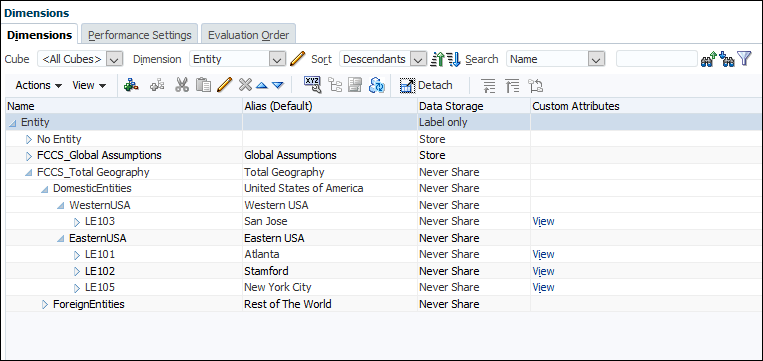Click the Name column header

point(124,106)
